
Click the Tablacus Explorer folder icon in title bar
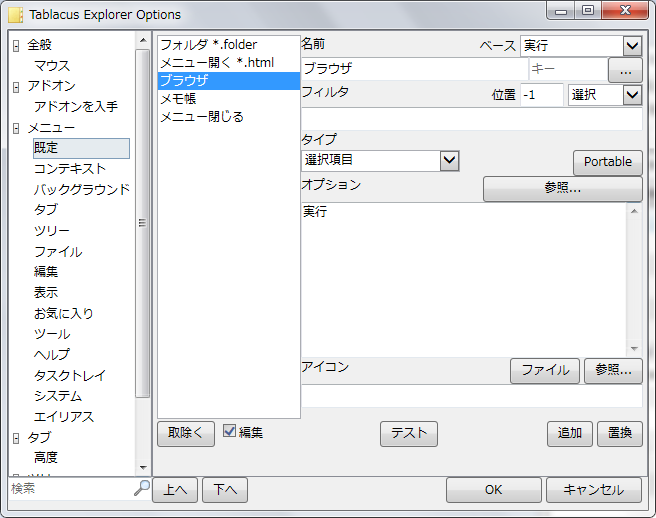click(16, 15)
